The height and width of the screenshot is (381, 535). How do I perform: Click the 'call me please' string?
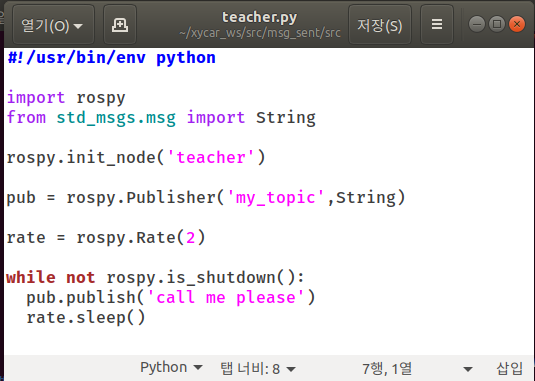click(226, 297)
